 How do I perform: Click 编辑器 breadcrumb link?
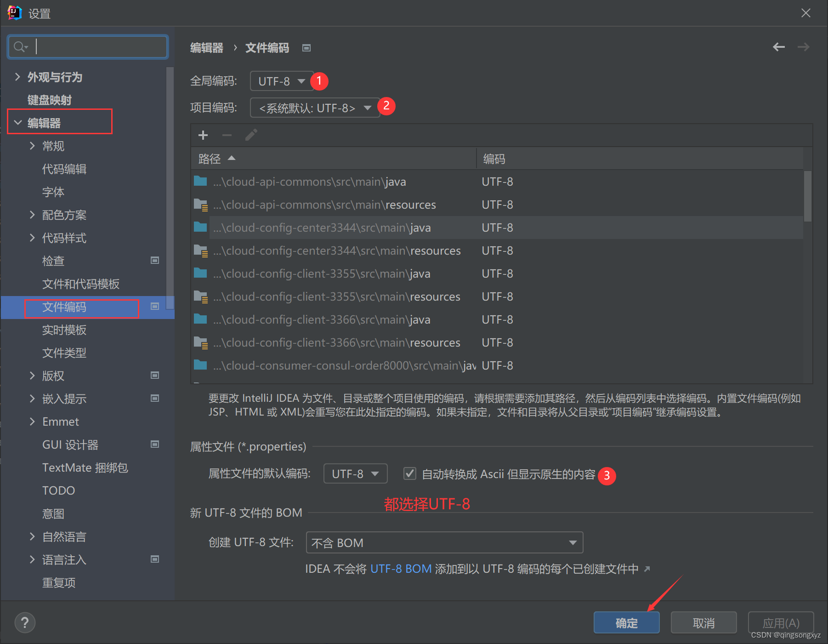pos(207,48)
